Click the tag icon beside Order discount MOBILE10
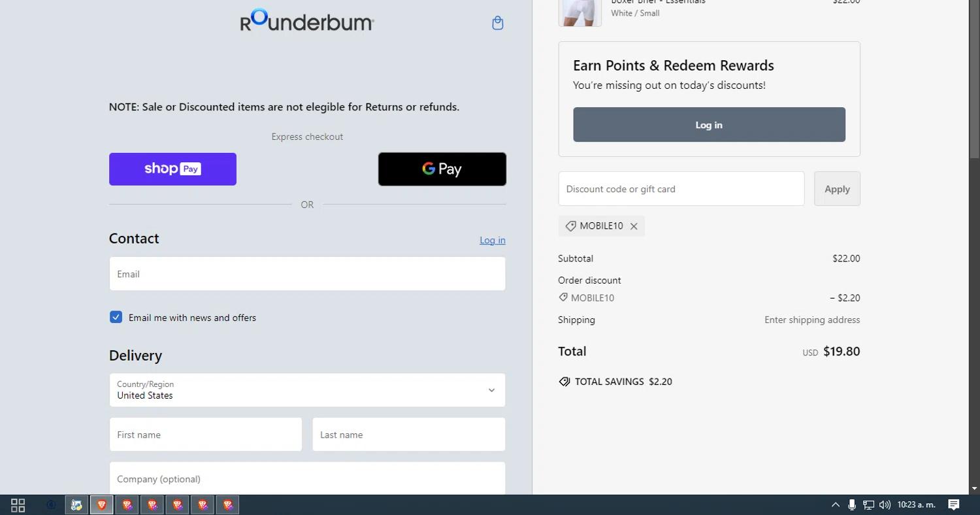Screen dimensions: 980x515 point(563,297)
